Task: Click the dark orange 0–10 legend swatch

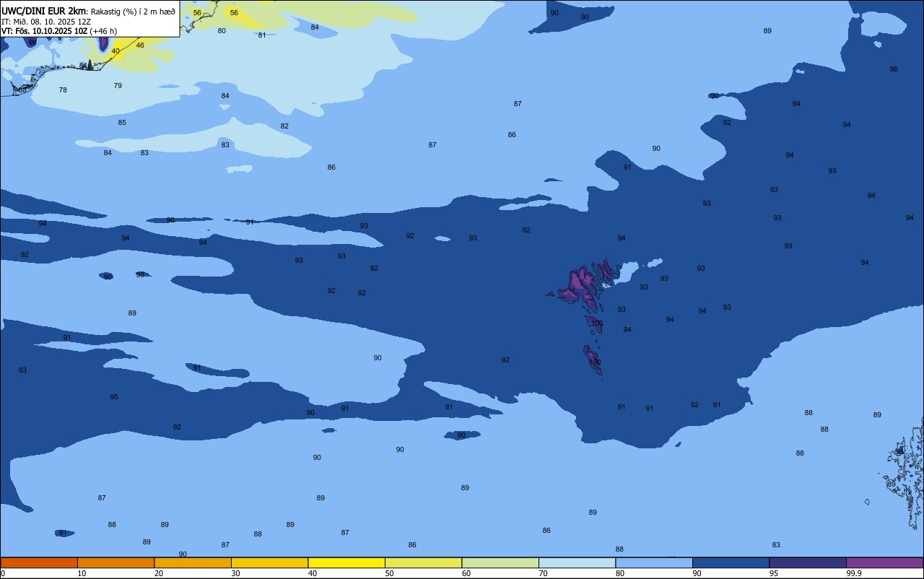Action: 39,562
